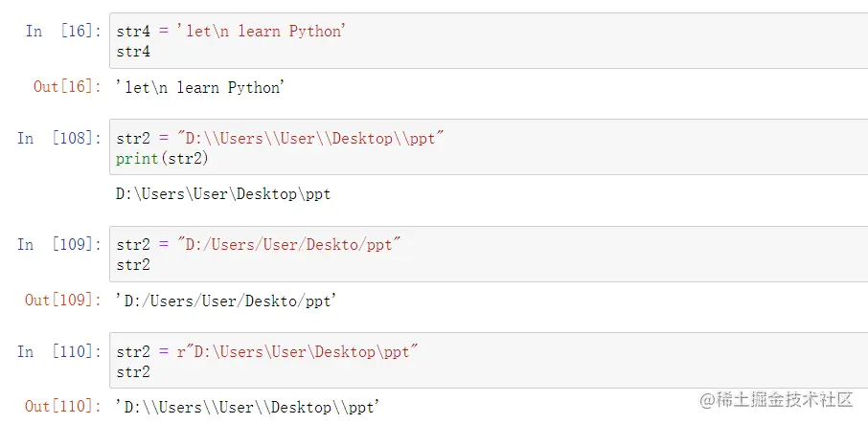This screenshot has width=868, height=424.
Task: Click the forward-slash path assignment in cell 109
Action: click(x=257, y=245)
